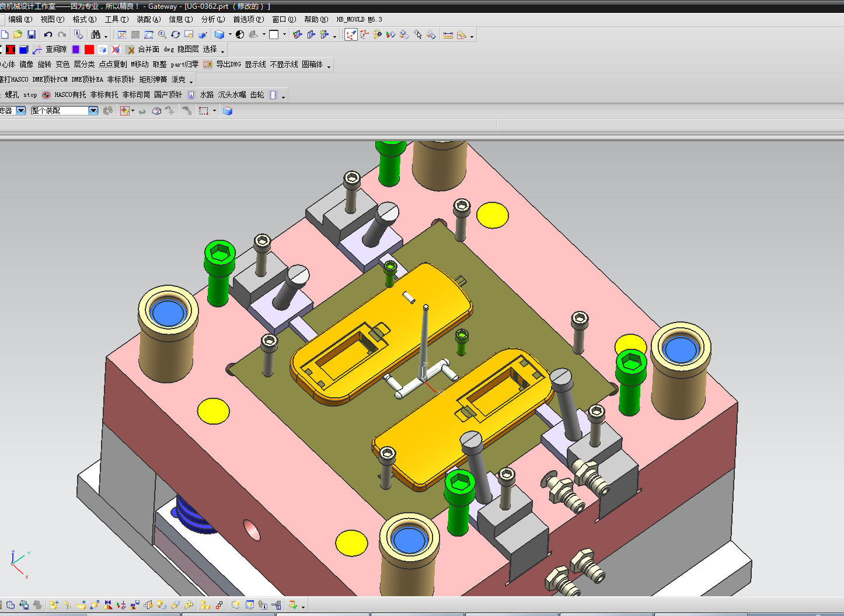Image resolution: width=844 pixels, height=616 pixels.
Task: Click the 圆箱体 button
Action: (x=312, y=64)
